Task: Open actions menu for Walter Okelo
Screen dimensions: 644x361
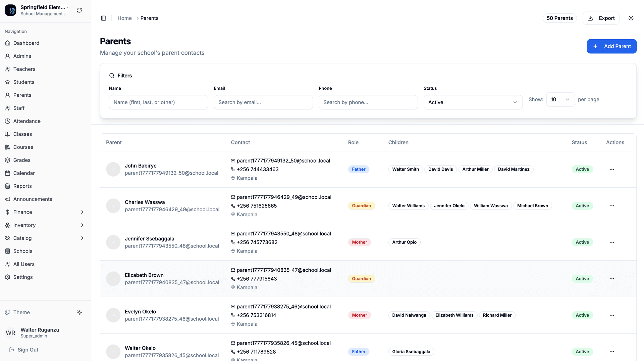Action: (612, 352)
